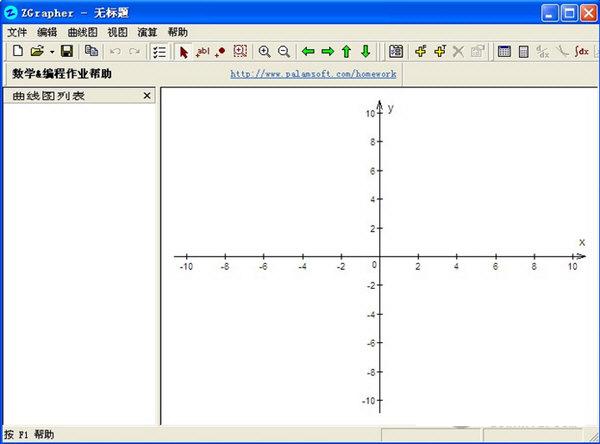Click the Zoom out magnifier icon

point(283,51)
